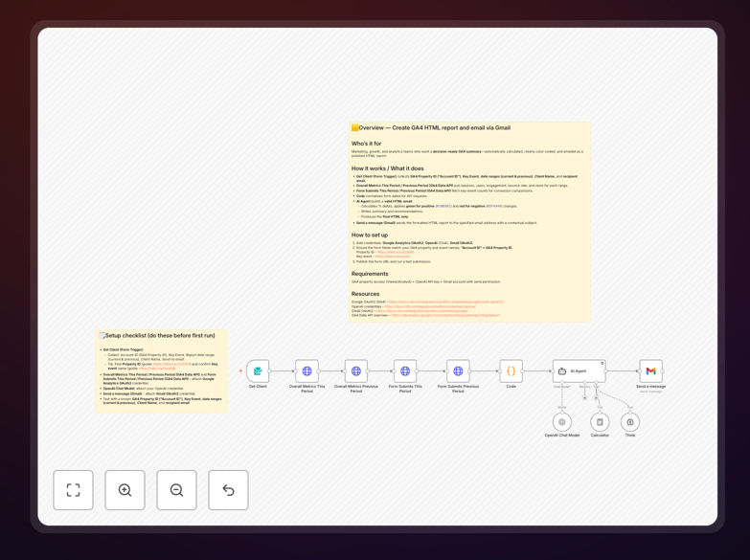Screen dimensions: 750x560
Task: Click the "Who's it for" heading
Action: tap(367, 144)
